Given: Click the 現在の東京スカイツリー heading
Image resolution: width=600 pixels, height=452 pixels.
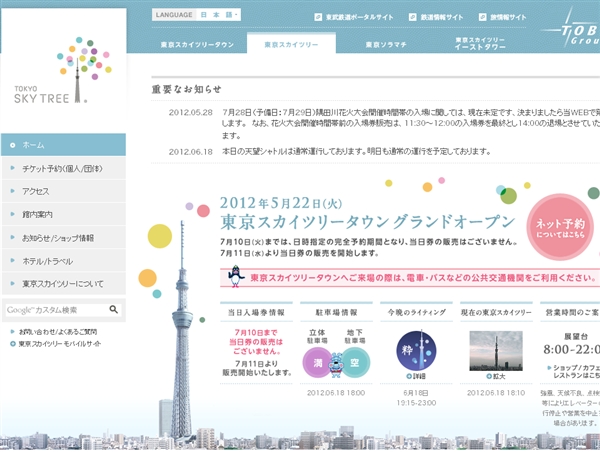Looking at the screenshot, I should [x=496, y=312].
